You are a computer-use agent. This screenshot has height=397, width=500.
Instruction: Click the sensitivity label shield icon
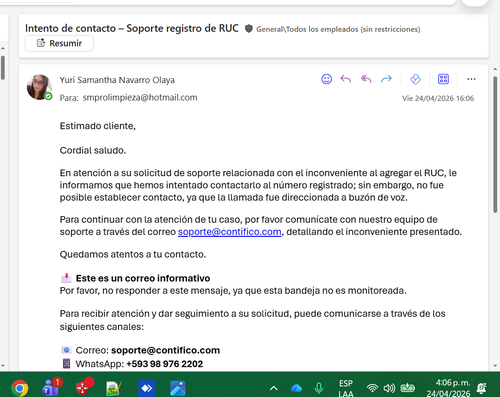249,29
